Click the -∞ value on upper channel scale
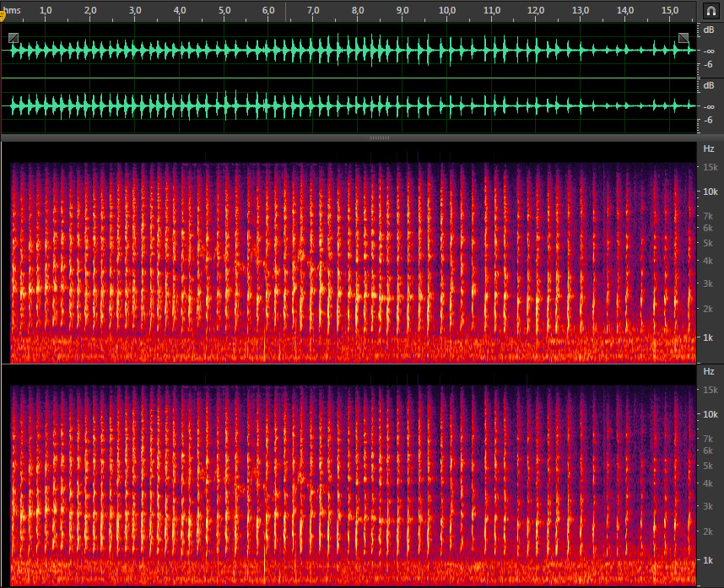724x588 pixels. [x=709, y=51]
